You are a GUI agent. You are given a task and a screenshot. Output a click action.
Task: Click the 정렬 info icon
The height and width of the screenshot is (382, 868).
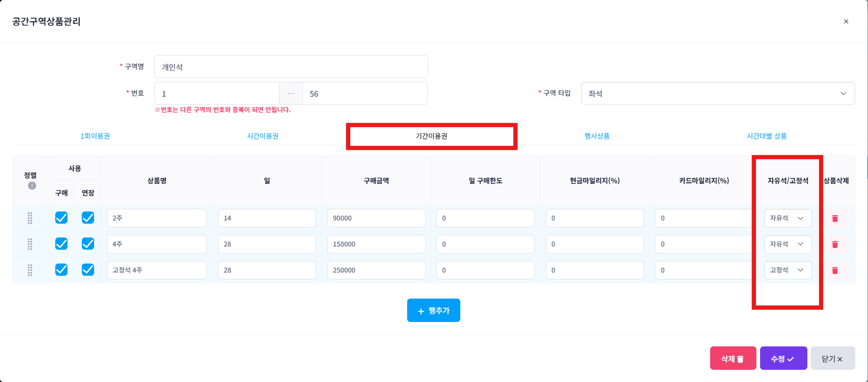(32, 185)
